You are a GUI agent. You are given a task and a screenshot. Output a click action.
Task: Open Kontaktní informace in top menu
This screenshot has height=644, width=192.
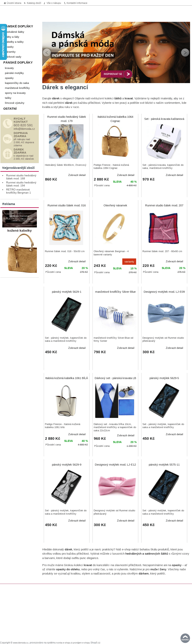[76, 3]
